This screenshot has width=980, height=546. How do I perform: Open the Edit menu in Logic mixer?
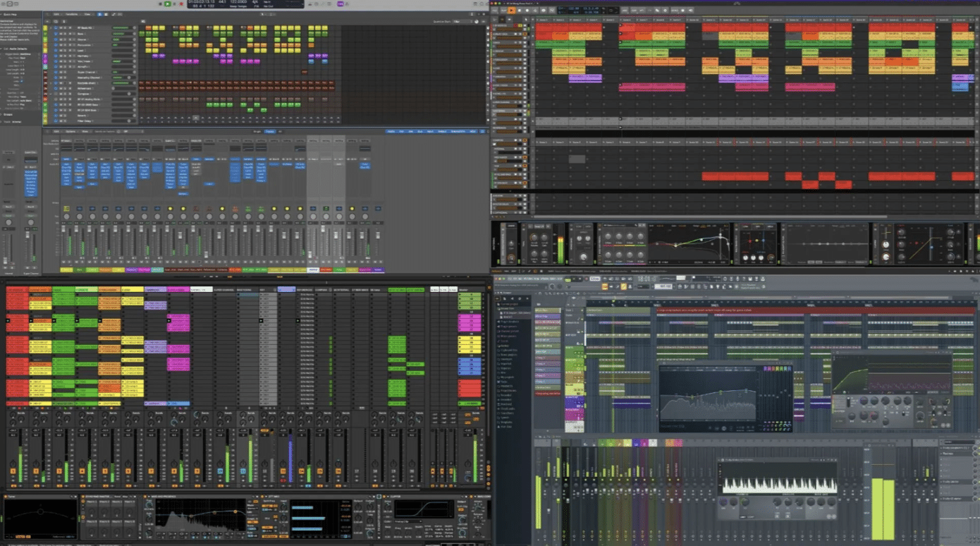coord(57,131)
